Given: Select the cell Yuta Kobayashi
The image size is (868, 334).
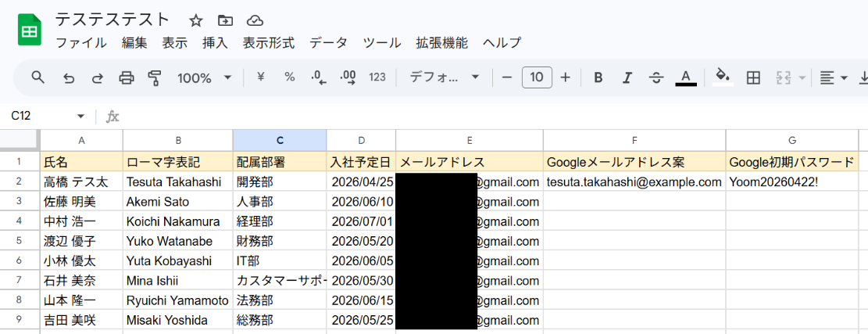Looking at the screenshot, I should (x=177, y=261).
